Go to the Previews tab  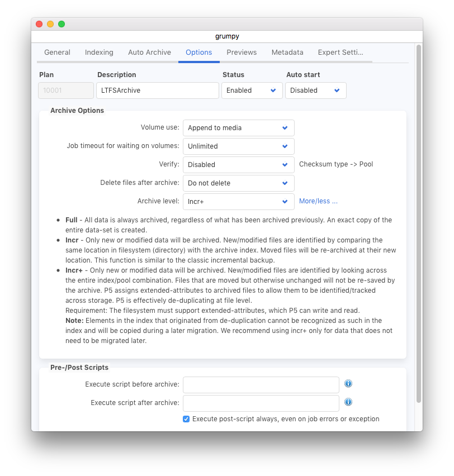tap(242, 53)
